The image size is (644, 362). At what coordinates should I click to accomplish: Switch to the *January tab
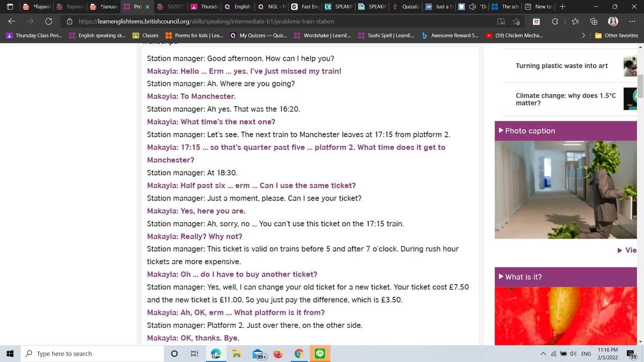click(x=104, y=6)
